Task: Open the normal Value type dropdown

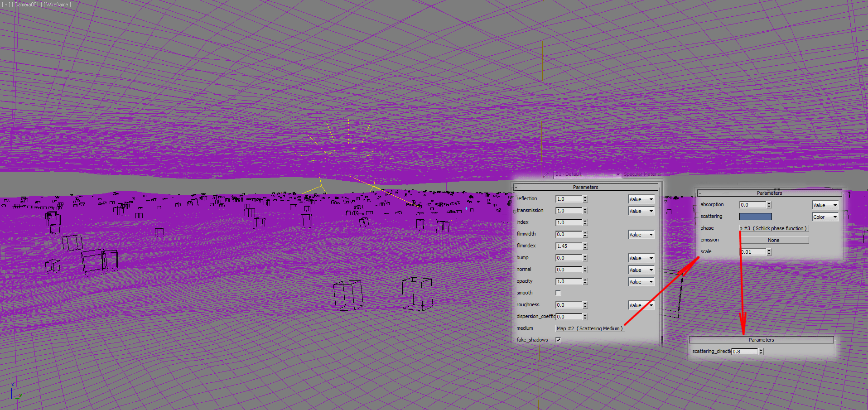Action: coord(641,270)
